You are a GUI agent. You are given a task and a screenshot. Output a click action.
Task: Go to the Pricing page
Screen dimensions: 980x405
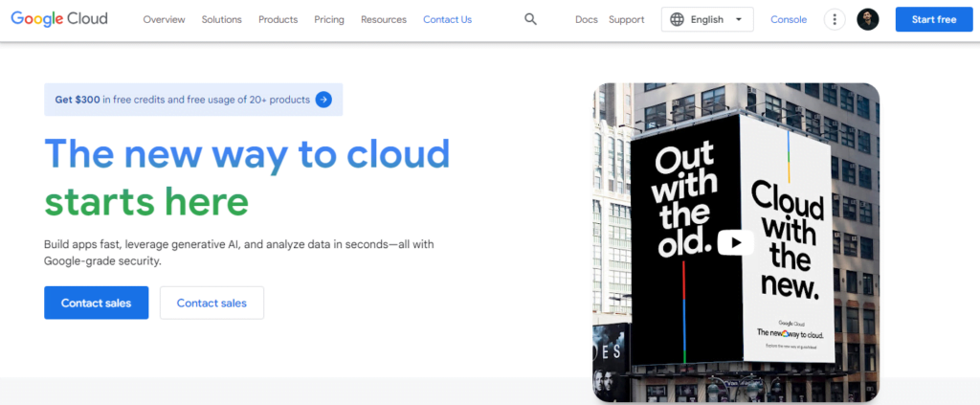click(x=329, y=19)
